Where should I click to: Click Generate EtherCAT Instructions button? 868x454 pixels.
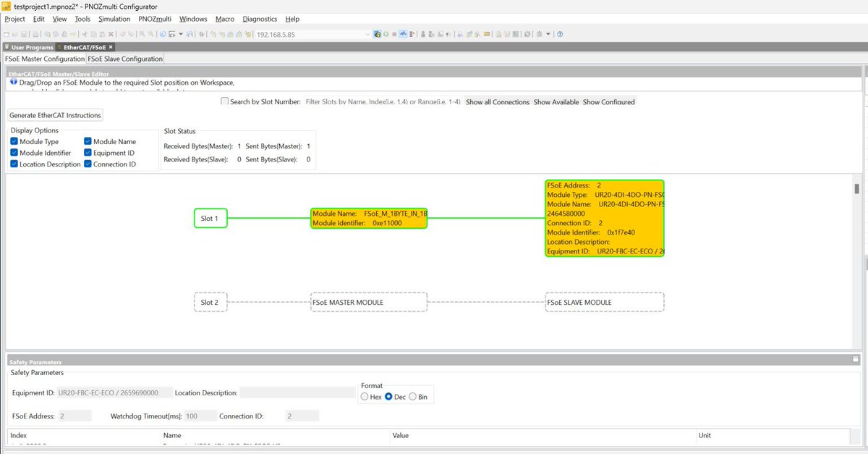click(56, 115)
